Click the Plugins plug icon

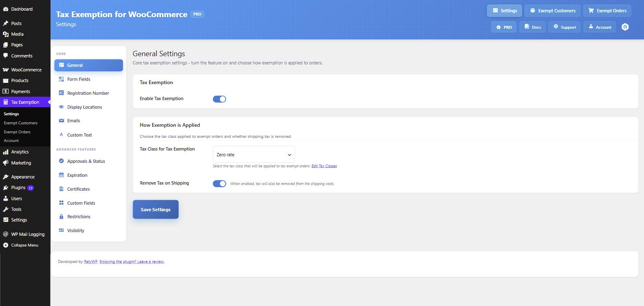[5, 187]
